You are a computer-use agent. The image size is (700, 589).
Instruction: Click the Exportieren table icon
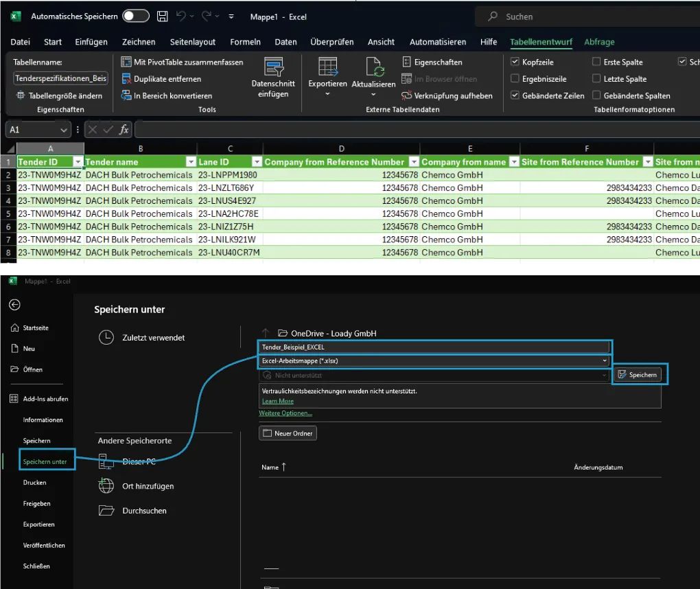coord(327,67)
